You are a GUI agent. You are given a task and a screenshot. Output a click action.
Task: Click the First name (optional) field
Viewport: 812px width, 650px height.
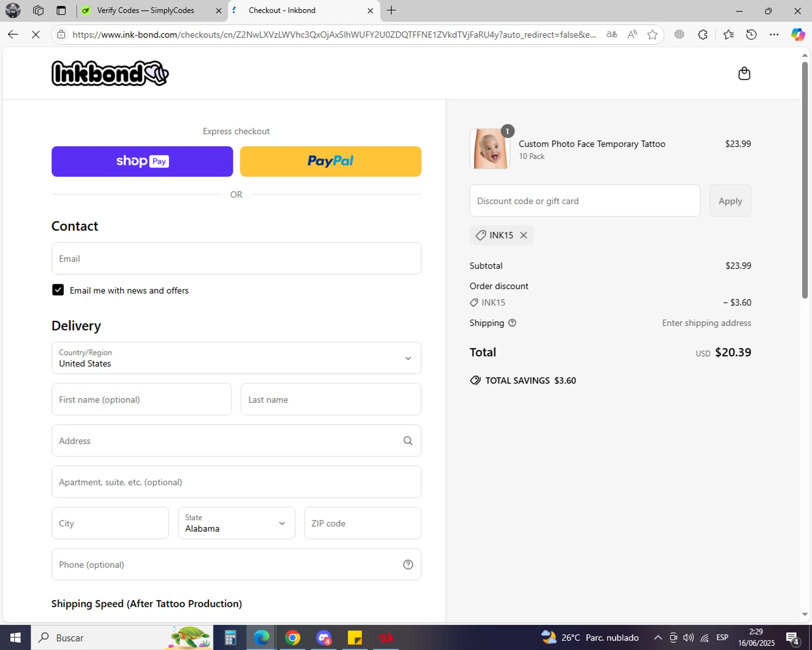[142, 399]
